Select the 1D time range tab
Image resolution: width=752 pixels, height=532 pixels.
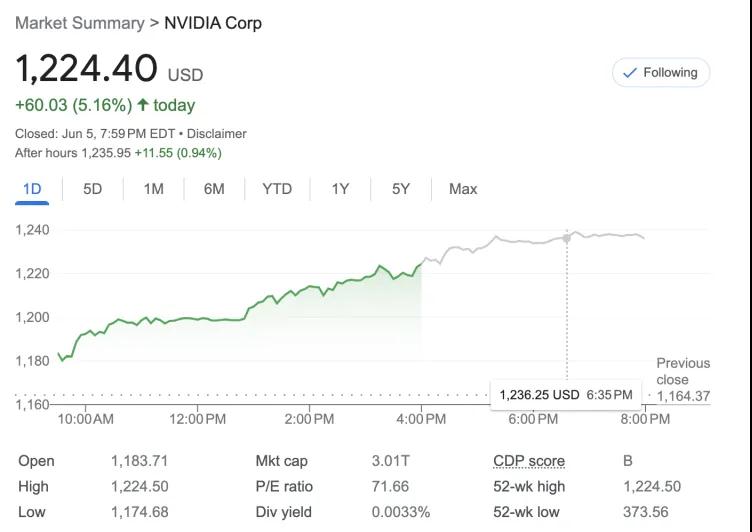32,189
